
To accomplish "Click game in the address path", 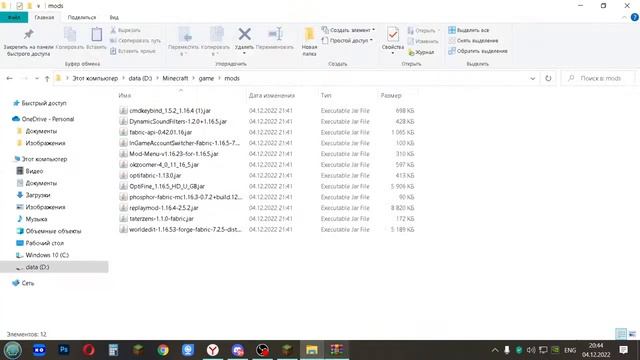I will (206, 78).
